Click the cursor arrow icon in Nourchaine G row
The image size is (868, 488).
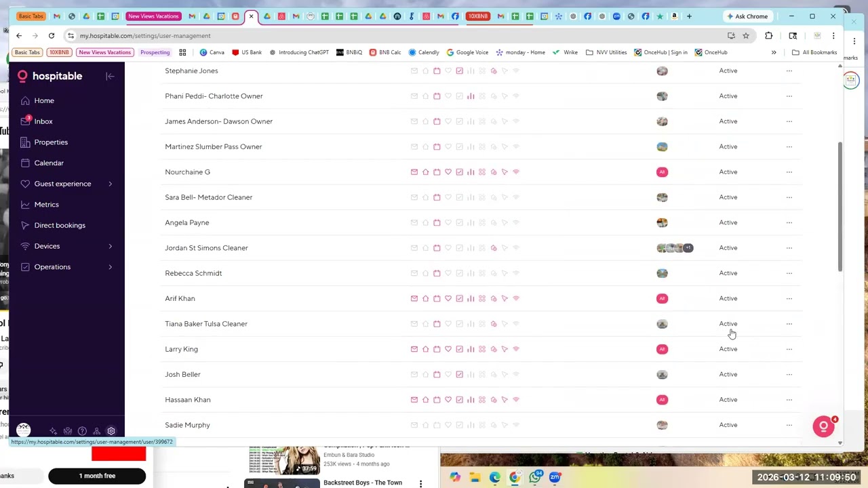(x=505, y=172)
